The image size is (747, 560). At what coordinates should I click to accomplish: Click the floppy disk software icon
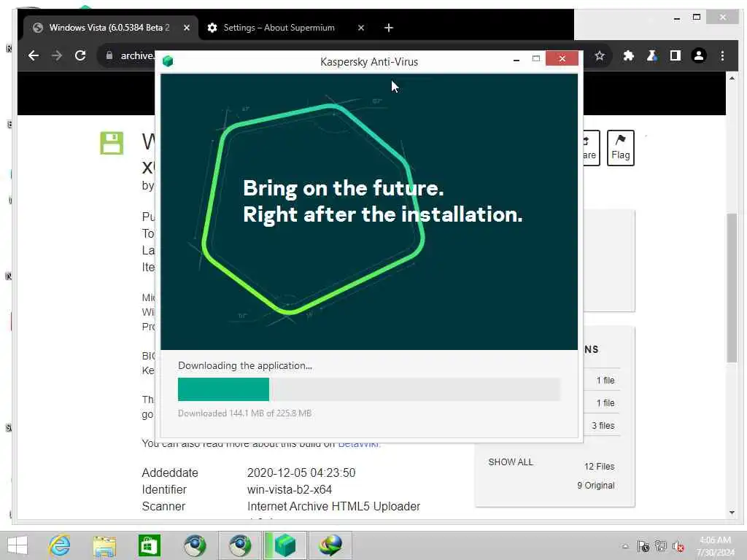pyautogui.click(x=112, y=143)
